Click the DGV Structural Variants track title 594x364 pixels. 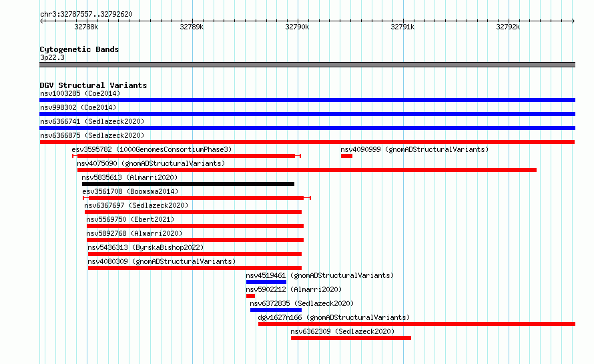93,85
